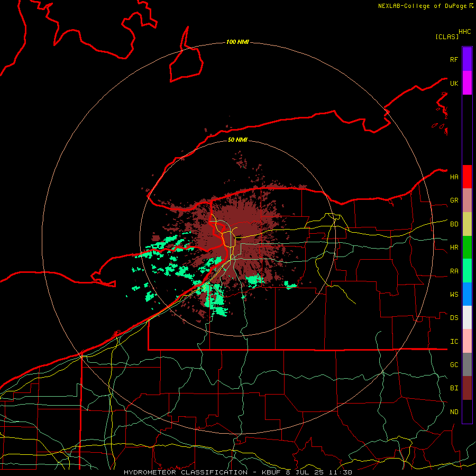Click the DS legend label
This screenshot has width=476, height=476.
[454, 318]
